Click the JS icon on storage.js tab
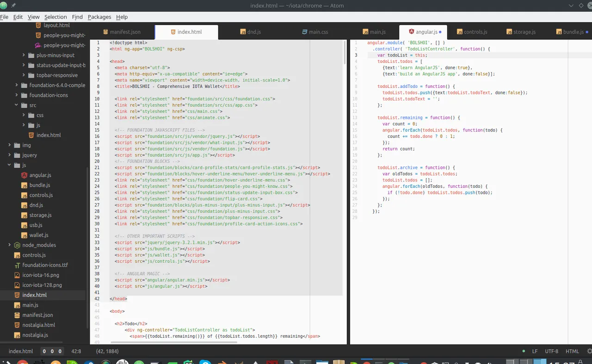 [x=509, y=32]
